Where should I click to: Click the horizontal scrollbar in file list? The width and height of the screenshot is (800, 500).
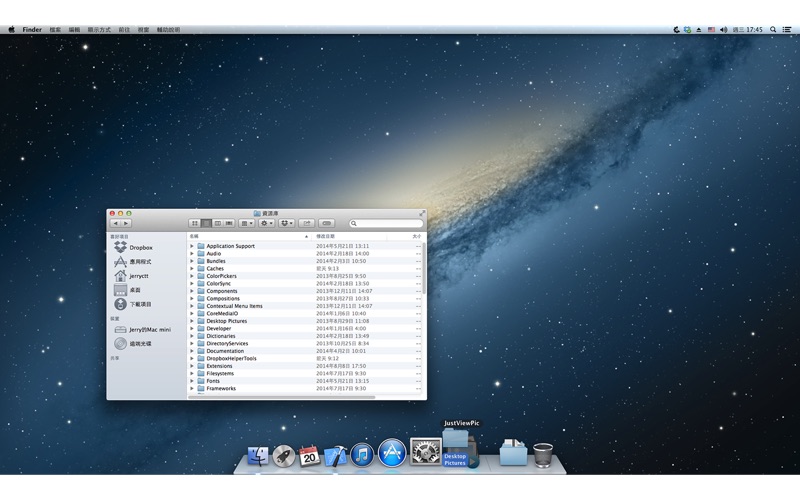coord(282,396)
